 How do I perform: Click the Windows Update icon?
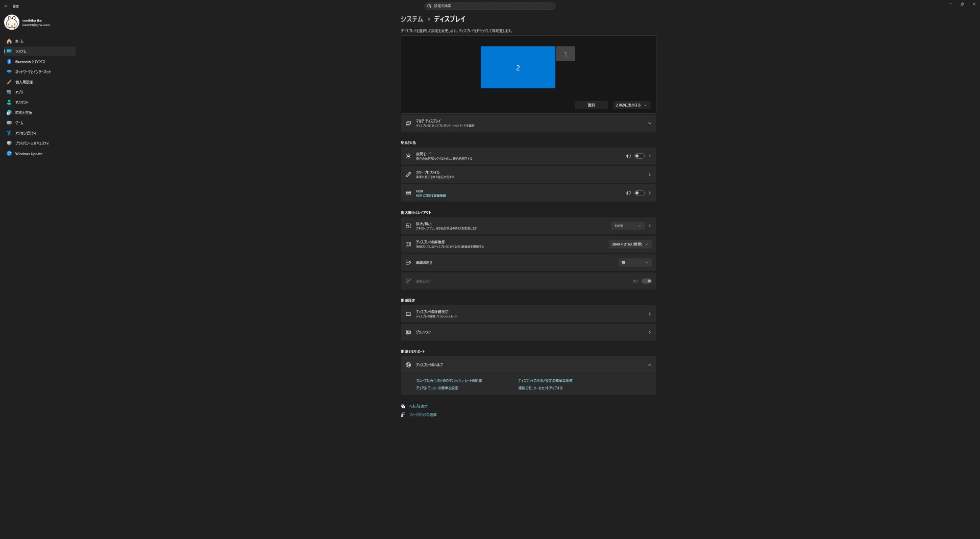(9, 154)
